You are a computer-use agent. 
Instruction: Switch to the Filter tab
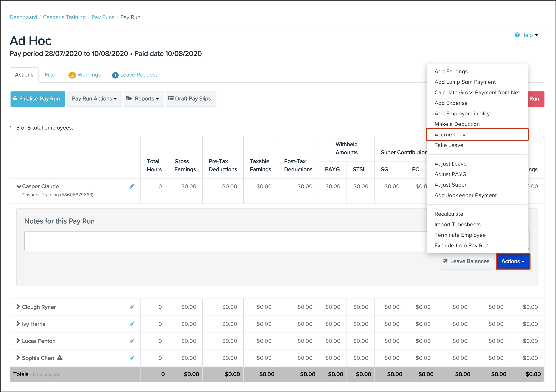(x=51, y=75)
